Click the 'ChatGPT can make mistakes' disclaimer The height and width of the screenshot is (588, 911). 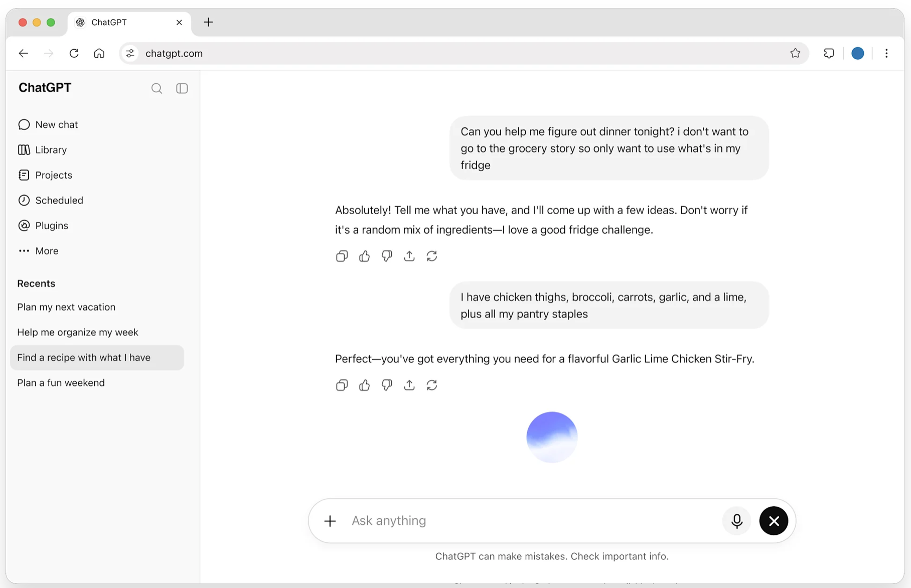(552, 556)
